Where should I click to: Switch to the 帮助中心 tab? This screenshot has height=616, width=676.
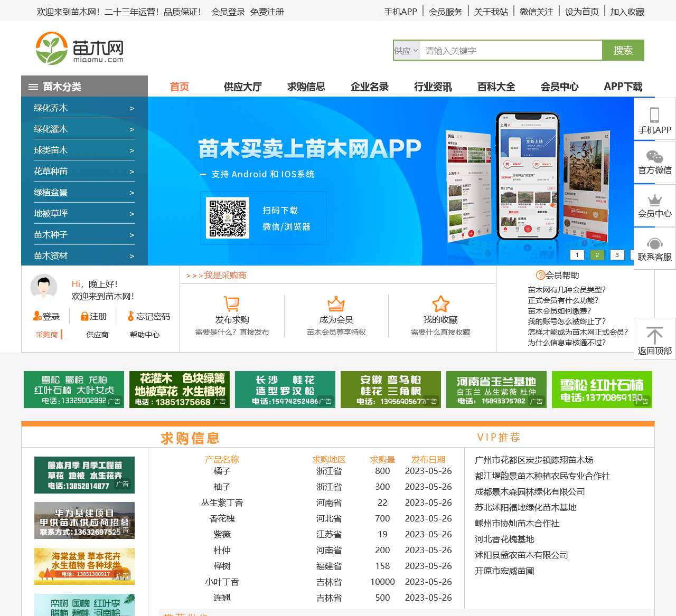pos(145,335)
